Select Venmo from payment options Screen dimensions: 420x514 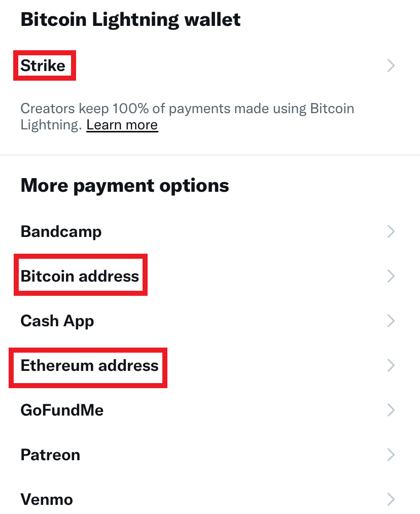point(47,499)
